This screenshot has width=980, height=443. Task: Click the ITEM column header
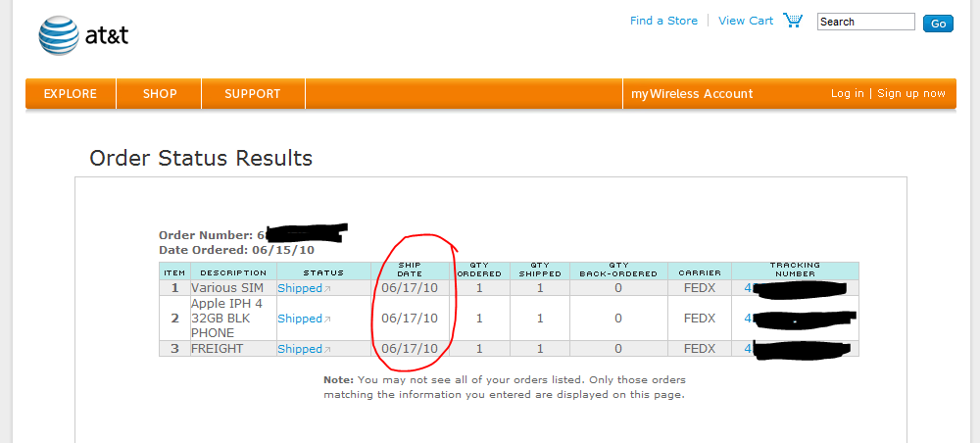(x=175, y=273)
